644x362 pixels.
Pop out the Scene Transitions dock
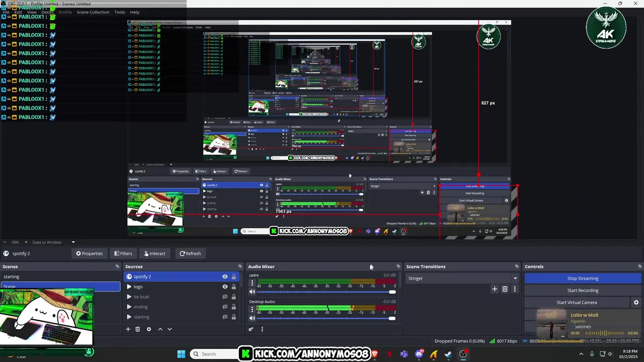coord(516,266)
